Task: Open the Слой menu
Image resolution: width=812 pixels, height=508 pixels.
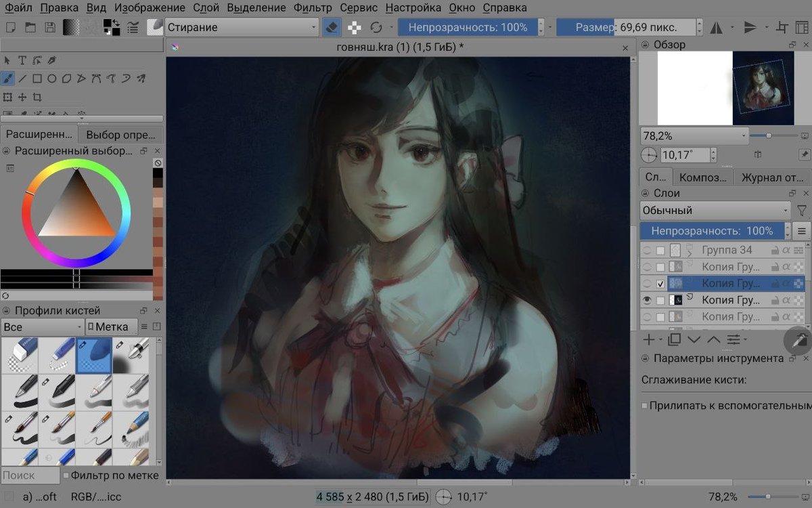Action: tap(206, 8)
